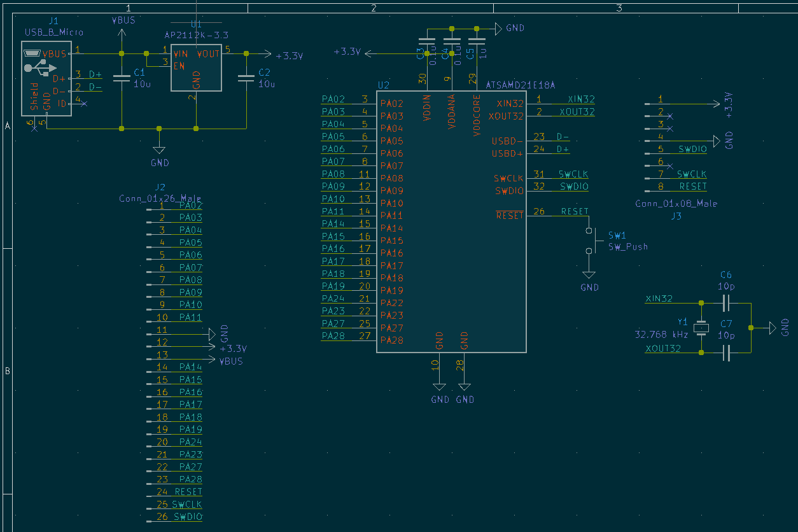Image resolution: width=798 pixels, height=532 pixels.
Task: Select the AP2112K-3.3 regulator symbol U1
Action: (196, 67)
